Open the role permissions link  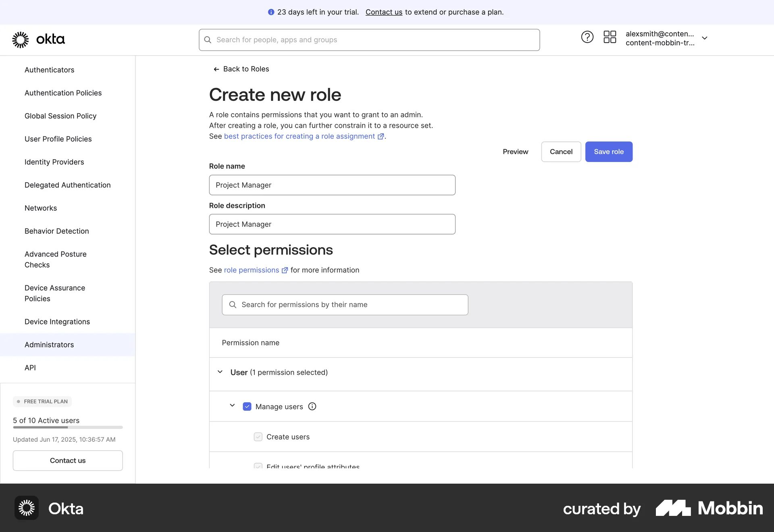[x=252, y=270]
